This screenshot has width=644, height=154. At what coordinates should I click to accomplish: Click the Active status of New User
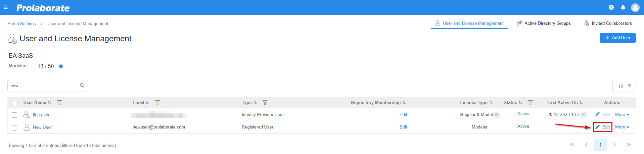pos(523,126)
